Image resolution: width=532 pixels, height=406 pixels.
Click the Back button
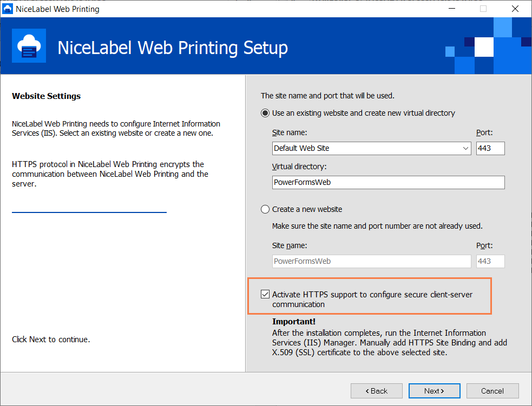tap(376, 390)
